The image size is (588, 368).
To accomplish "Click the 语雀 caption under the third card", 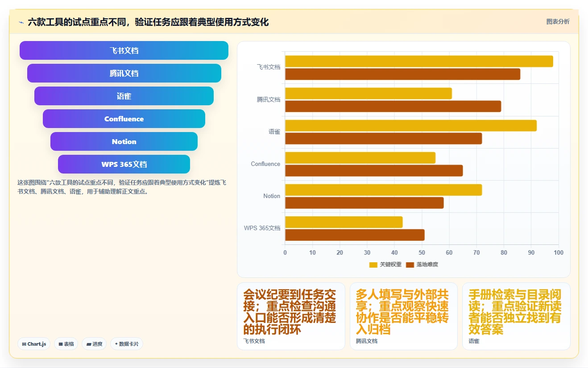I will (474, 341).
